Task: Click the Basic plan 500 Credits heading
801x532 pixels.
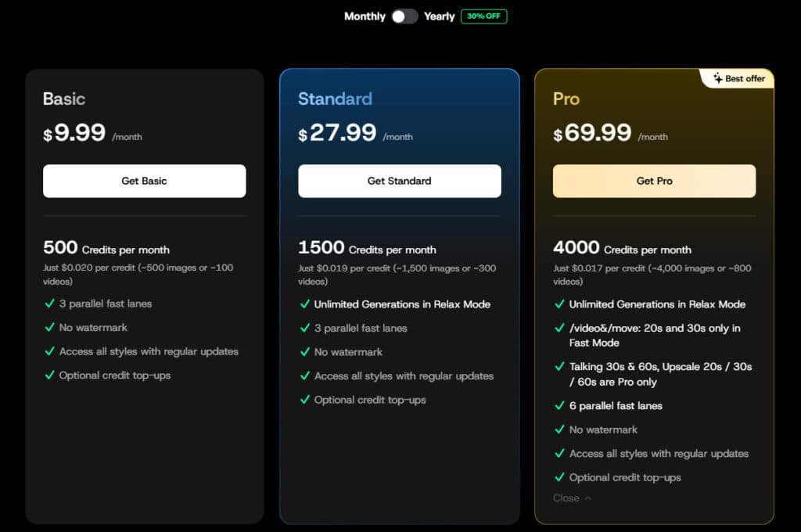Action: 106,249
